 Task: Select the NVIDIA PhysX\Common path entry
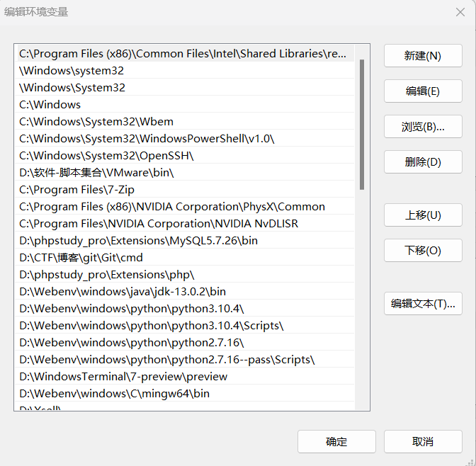[172, 207]
